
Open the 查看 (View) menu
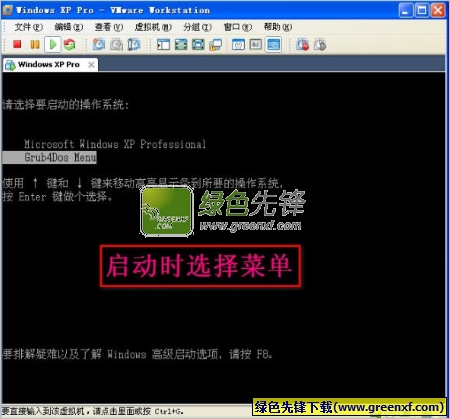pos(109,27)
